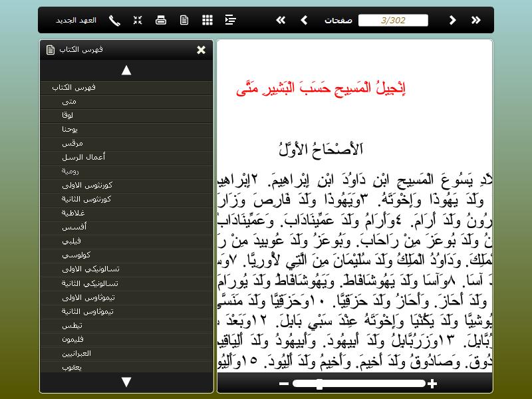532x399 pixels.
Task: Close the فهرس الكتاب panel
Action: pyautogui.click(x=201, y=50)
